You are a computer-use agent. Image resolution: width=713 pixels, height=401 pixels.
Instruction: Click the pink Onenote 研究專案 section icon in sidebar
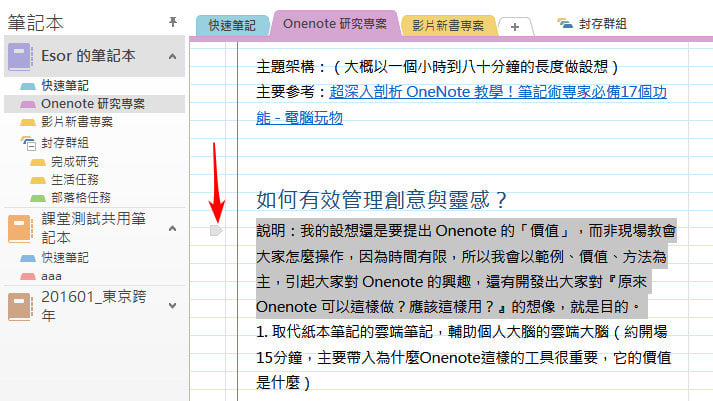tap(28, 104)
